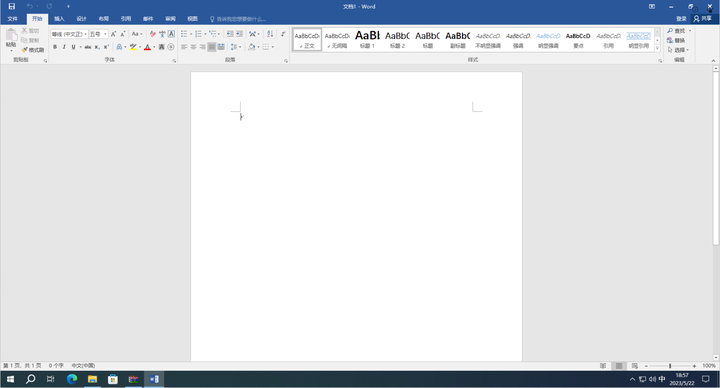Open the Ribbon Display Options icon
This screenshot has width=720, height=388.
(652, 6)
